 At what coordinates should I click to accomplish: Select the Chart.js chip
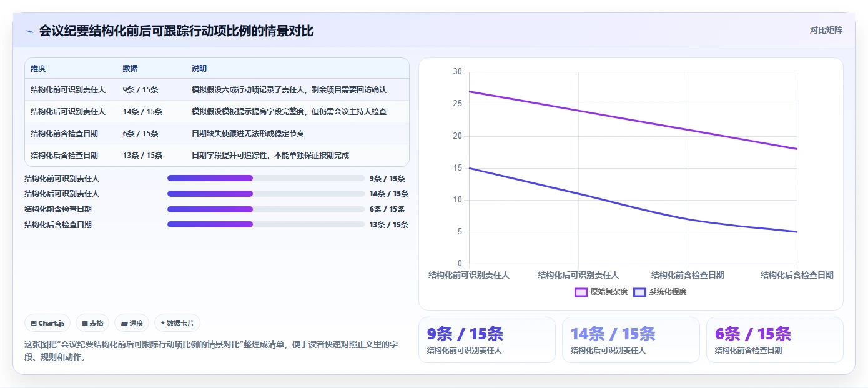pyautogui.click(x=48, y=323)
